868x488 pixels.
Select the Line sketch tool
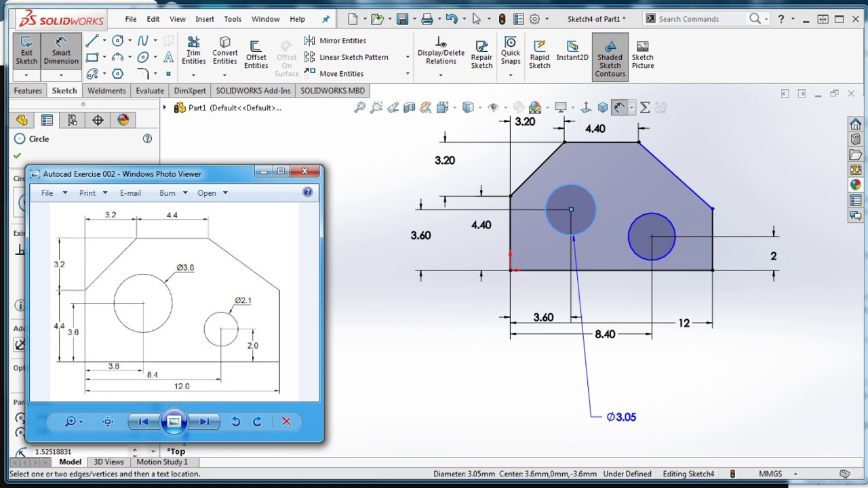[92, 41]
